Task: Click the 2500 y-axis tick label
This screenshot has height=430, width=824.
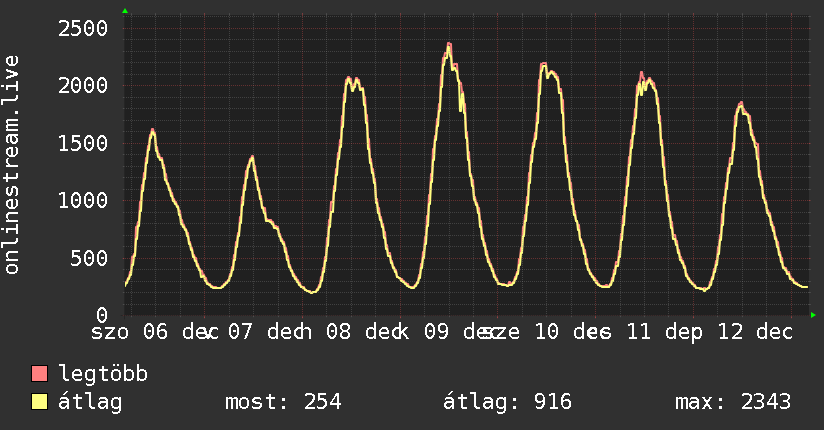Action: 80,28
